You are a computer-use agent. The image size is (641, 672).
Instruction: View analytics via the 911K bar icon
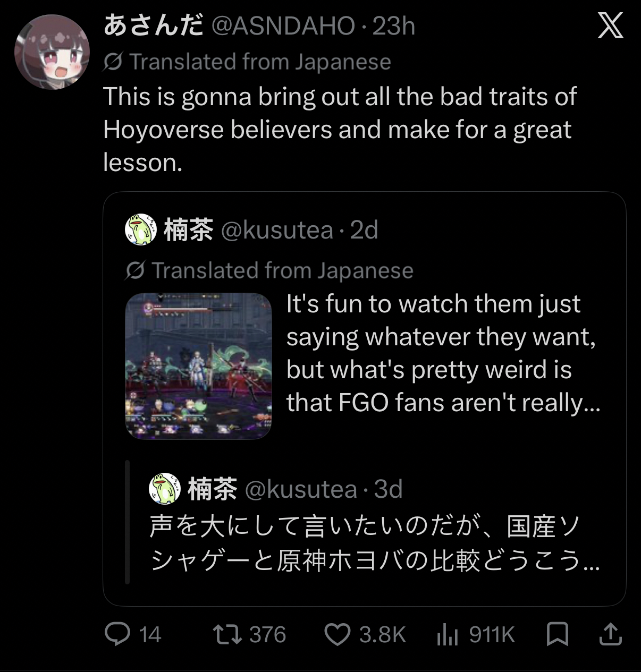click(448, 634)
